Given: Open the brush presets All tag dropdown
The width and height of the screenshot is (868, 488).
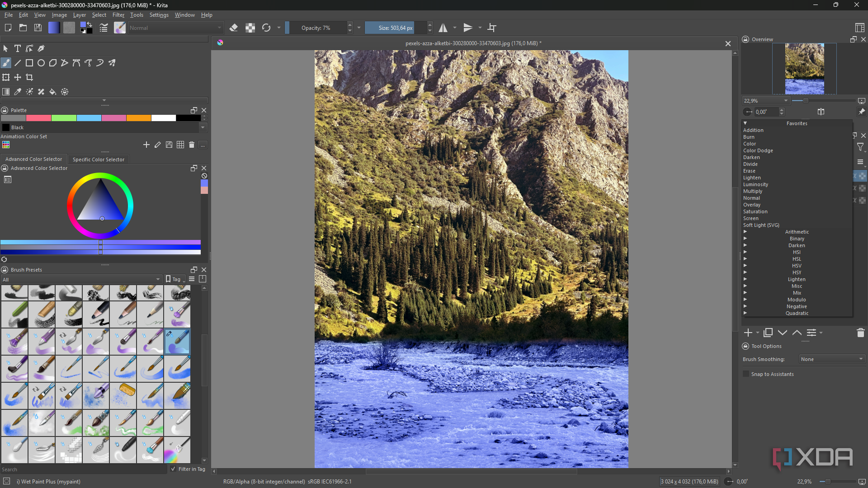Looking at the screenshot, I should point(81,280).
